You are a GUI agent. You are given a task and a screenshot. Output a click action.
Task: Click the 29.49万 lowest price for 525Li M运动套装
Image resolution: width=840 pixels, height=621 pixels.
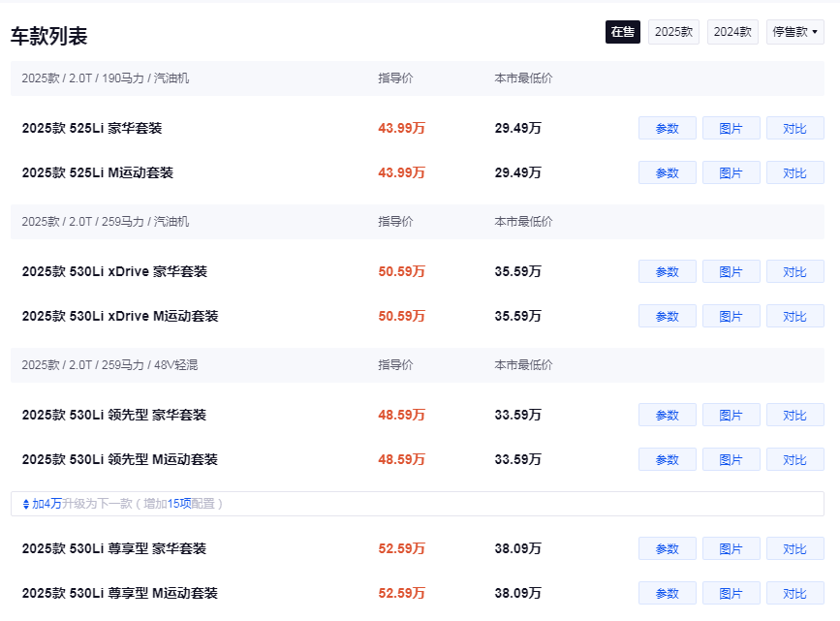pos(517,172)
